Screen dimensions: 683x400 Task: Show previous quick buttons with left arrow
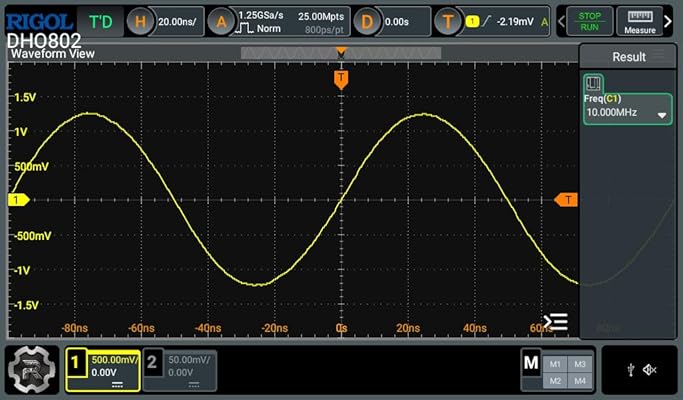561,21
